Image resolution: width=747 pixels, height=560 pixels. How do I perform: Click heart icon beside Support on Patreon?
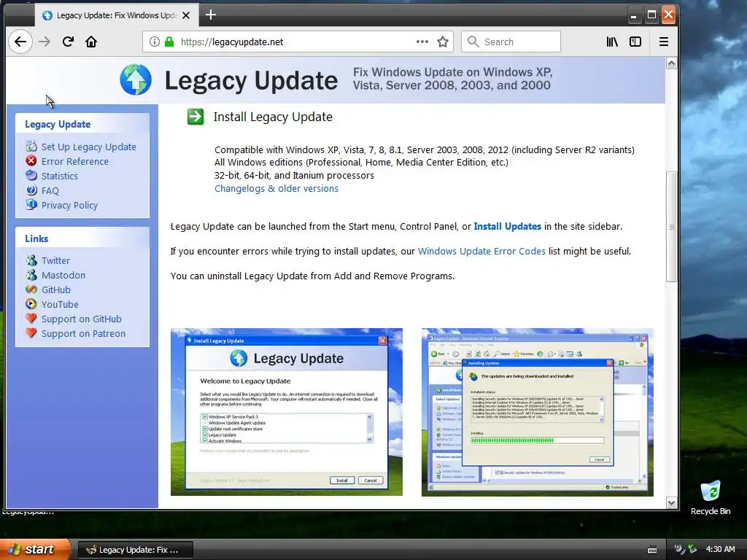(31, 332)
